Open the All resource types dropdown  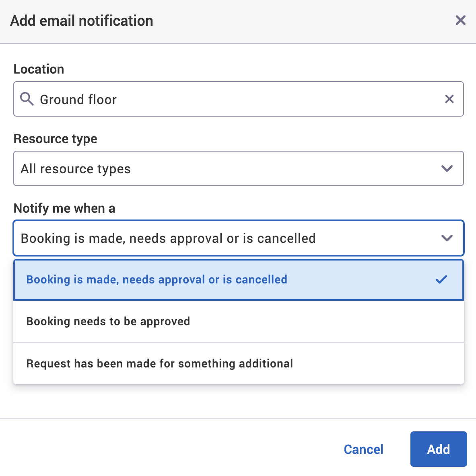click(x=238, y=168)
